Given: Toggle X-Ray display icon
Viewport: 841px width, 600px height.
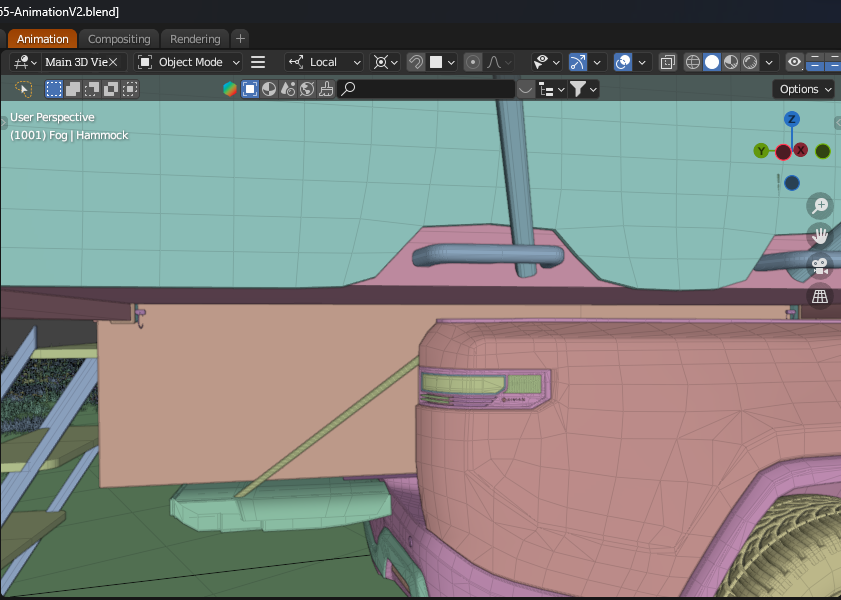Looking at the screenshot, I should point(668,62).
